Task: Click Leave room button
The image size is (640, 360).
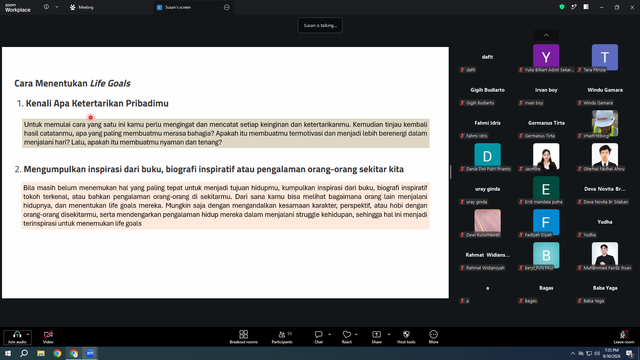Action: 624,337
